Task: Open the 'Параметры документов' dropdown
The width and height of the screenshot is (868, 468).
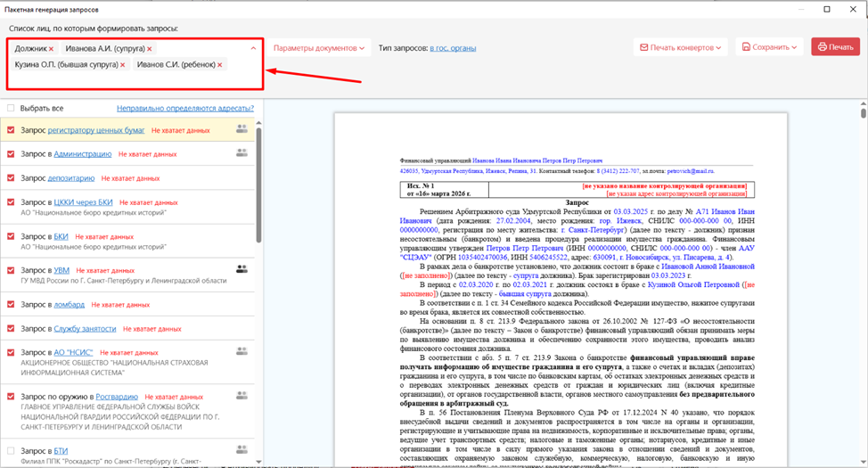Action: coord(319,47)
